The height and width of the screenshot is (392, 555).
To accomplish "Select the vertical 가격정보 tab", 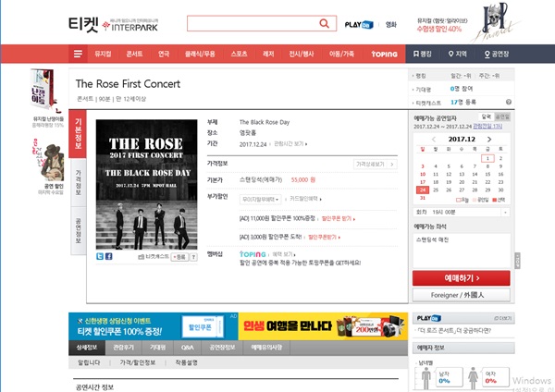I will coord(79,182).
